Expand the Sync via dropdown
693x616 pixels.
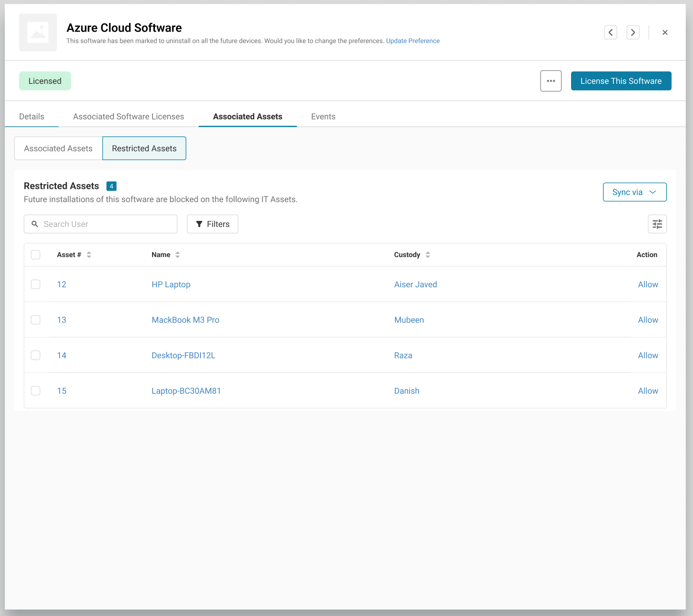634,192
